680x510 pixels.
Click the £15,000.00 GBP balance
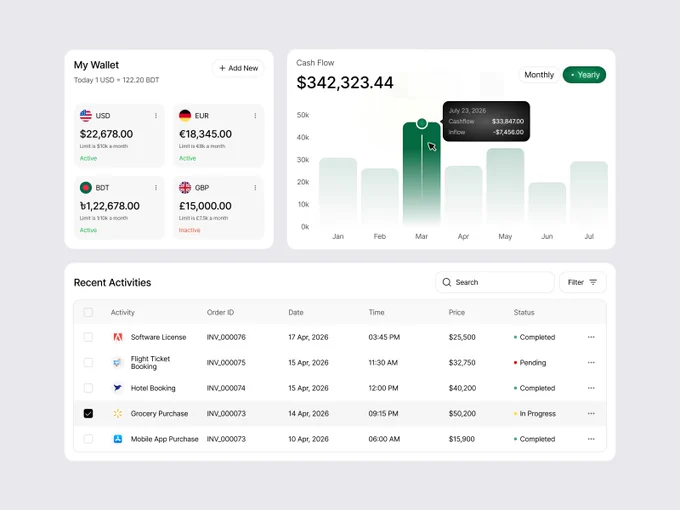(205, 206)
